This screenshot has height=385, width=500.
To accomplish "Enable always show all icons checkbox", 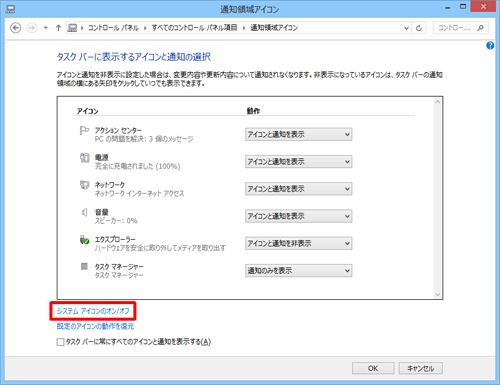I will [60, 342].
